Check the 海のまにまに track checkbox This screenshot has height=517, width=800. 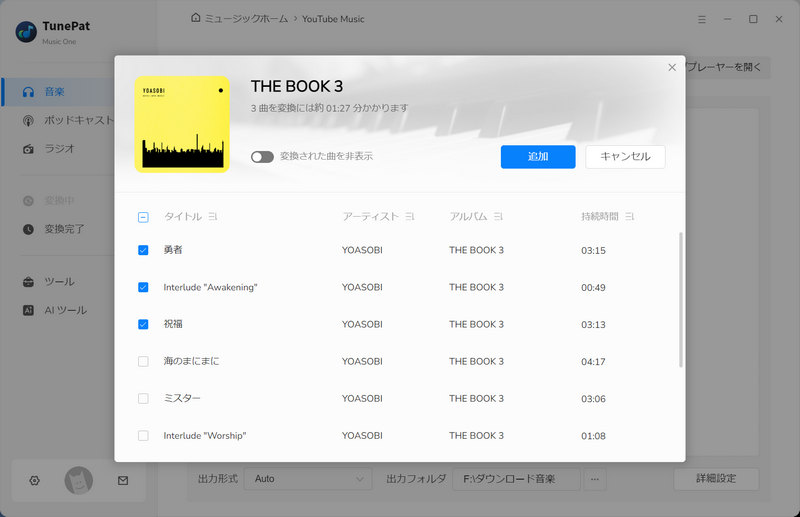(143, 361)
